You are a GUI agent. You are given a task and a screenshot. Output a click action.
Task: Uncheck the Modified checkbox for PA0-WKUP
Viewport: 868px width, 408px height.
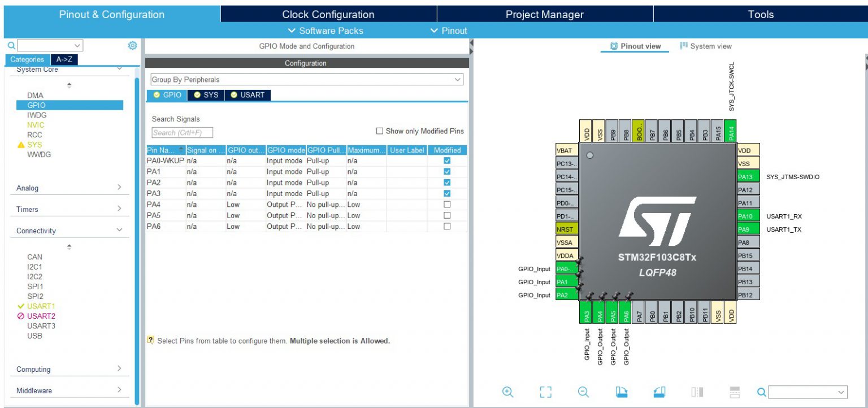point(447,160)
